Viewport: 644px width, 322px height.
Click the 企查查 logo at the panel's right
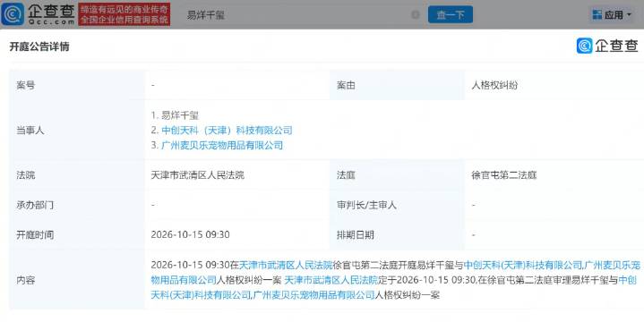[607, 46]
